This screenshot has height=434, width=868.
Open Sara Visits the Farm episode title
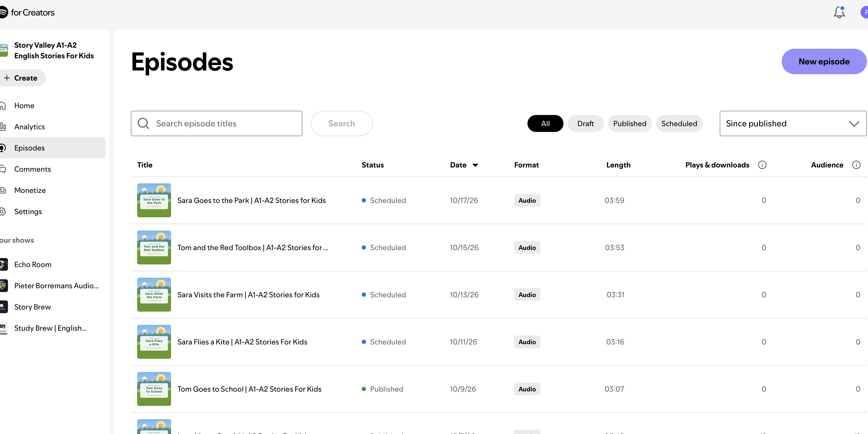[248, 295]
